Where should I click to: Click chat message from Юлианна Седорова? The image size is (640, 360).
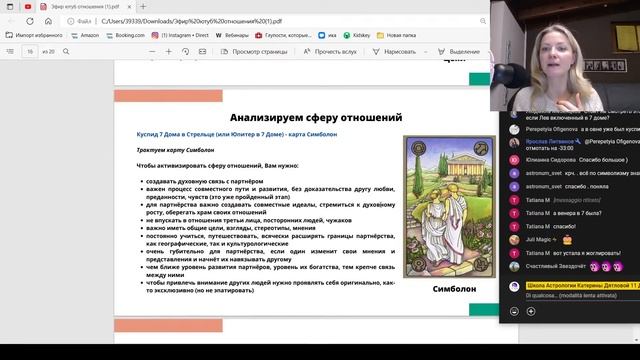coord(576,160)
